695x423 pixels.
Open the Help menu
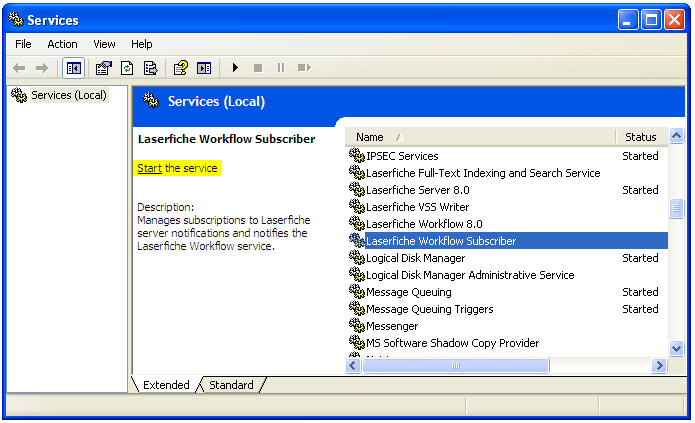(141, 44)
